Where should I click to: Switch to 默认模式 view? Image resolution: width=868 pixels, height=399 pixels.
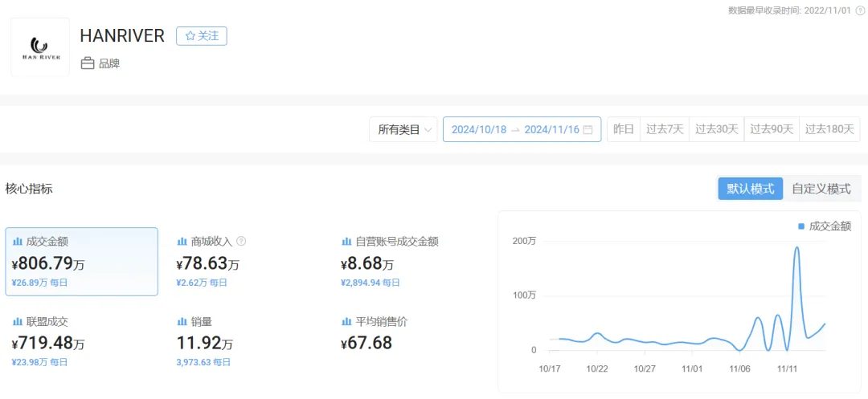click(750, 189)
